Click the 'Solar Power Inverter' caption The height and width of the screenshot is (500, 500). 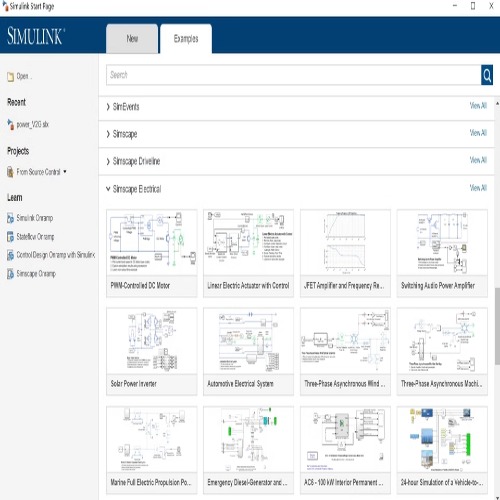coord(134,384)
